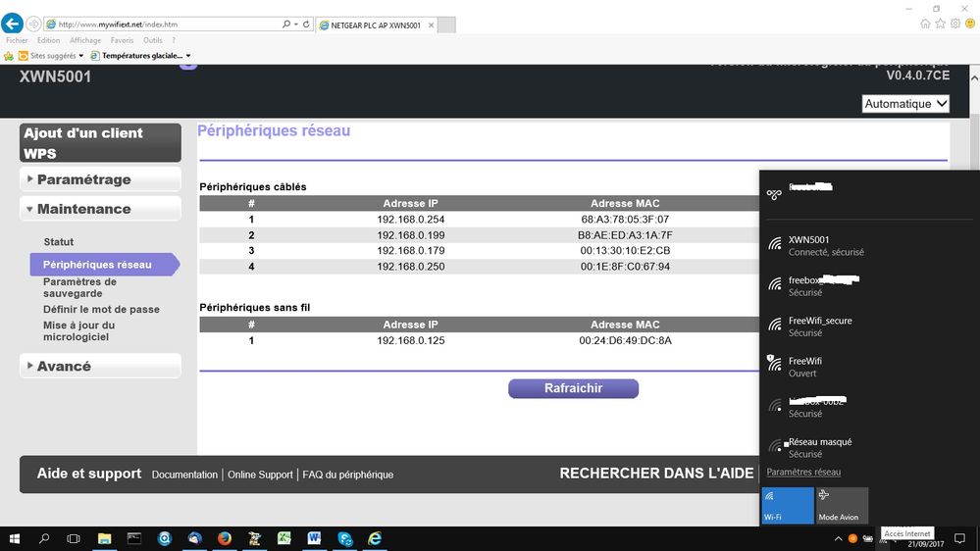Open Word from the taskbar
This screenshot has width=980, height=551.
[314, 538]
